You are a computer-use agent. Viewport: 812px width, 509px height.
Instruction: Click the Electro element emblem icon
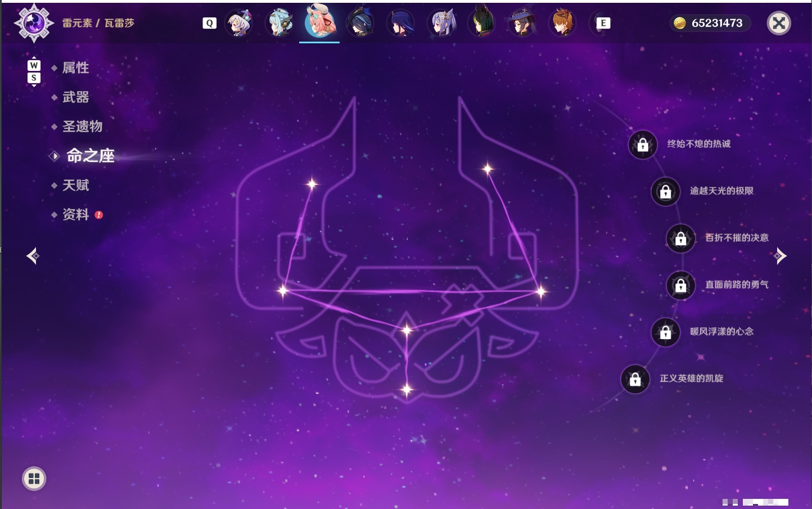tap(33, 23)
